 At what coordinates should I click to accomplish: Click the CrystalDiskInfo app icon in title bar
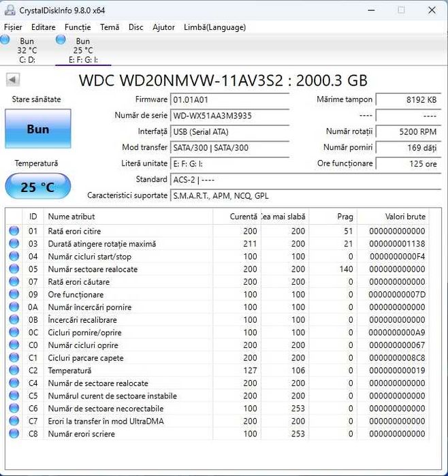click(x=10, y=10)
